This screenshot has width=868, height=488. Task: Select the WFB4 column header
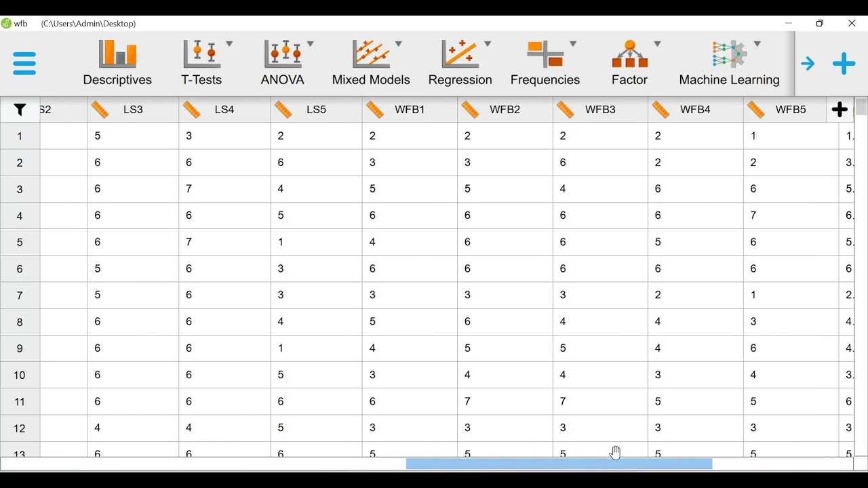[695, 110]
